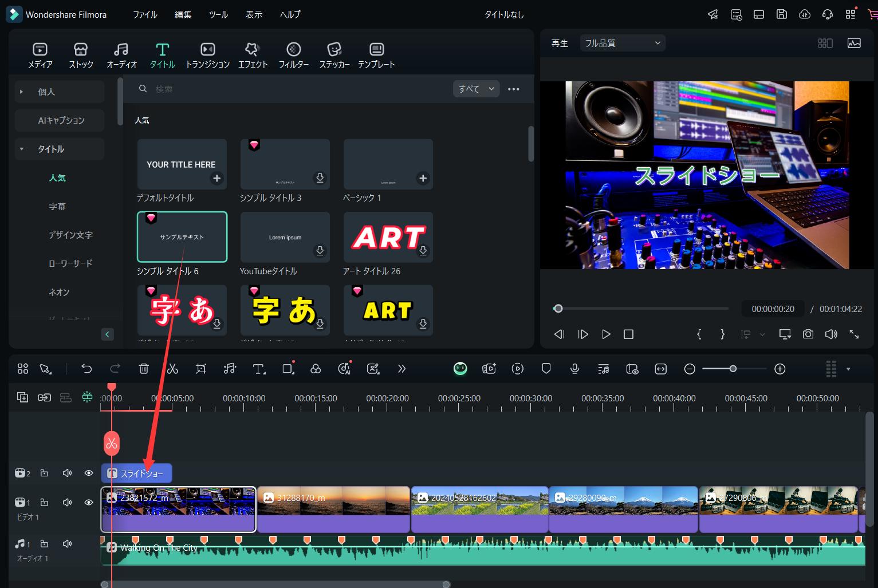The width and height of the screenshot is (878, 588).
Task: Hide title track 2 with eye
Action: click(89, 473)
